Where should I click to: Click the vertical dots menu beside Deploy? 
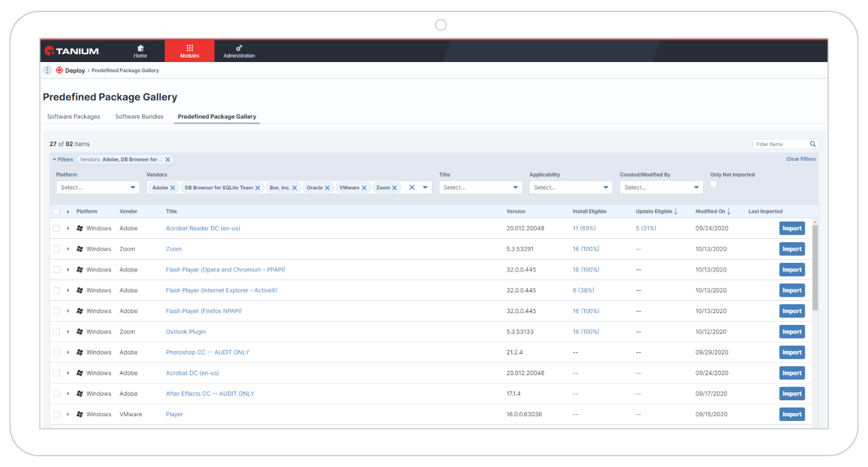[47, 70]
